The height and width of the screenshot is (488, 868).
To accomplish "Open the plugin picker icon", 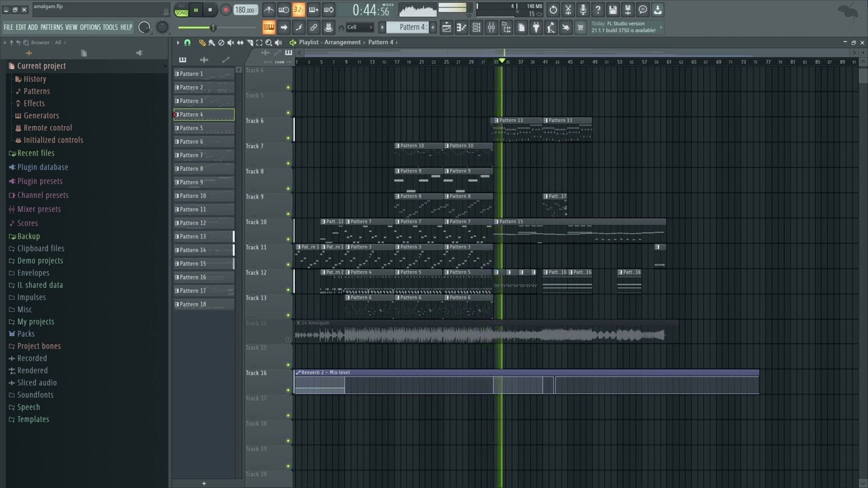I will [536, 27].
